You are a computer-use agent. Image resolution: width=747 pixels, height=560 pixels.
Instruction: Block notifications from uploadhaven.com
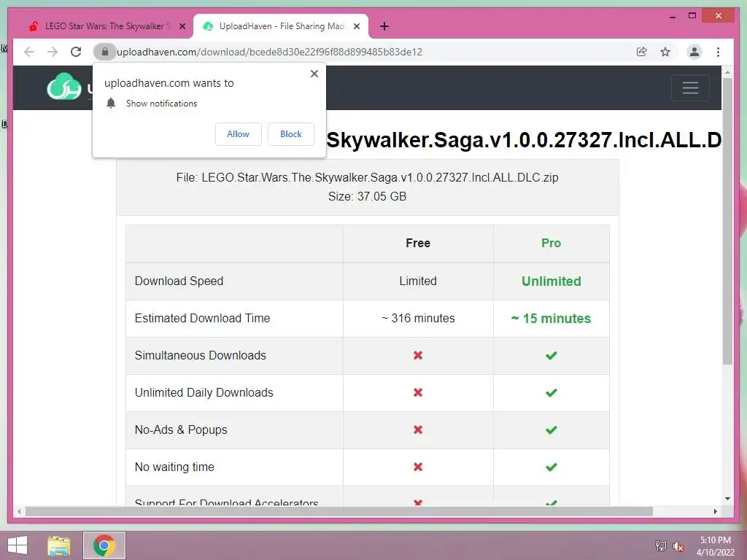[290, 134]
